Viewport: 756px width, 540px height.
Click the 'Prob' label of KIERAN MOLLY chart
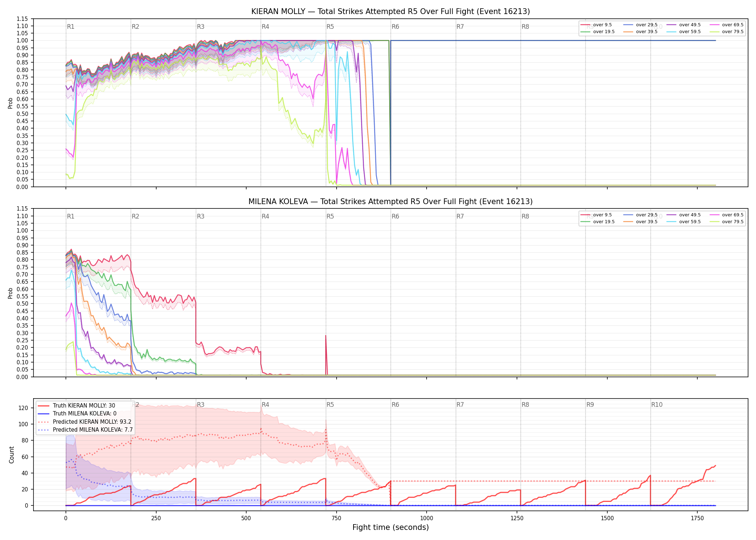point(10,103)
